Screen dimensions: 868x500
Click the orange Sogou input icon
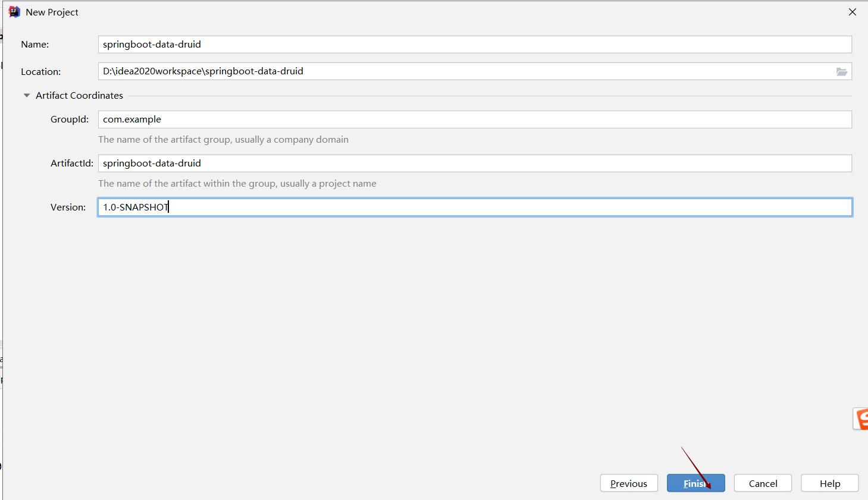861,419
